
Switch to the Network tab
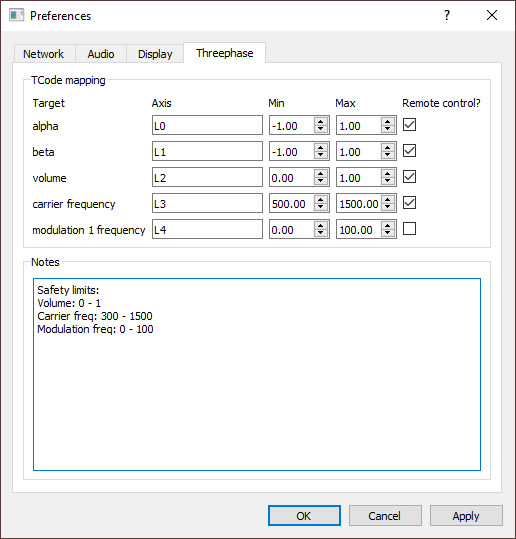[44, 54]
